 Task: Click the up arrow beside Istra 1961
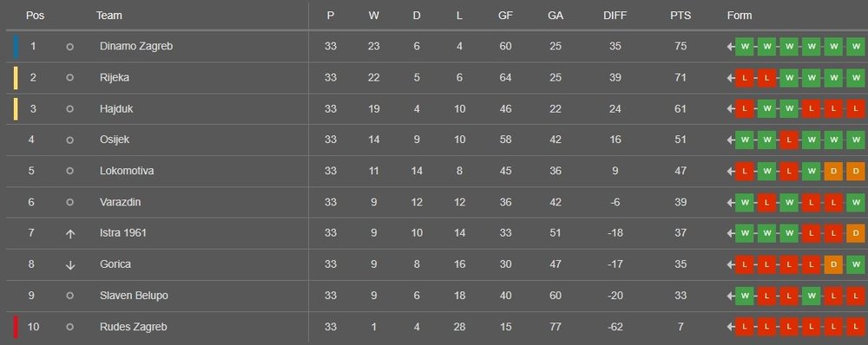point(69,234)
